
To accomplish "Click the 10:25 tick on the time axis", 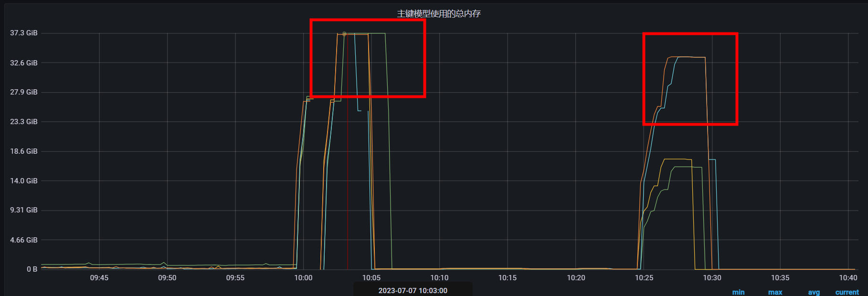I will (x=644, y=277).
